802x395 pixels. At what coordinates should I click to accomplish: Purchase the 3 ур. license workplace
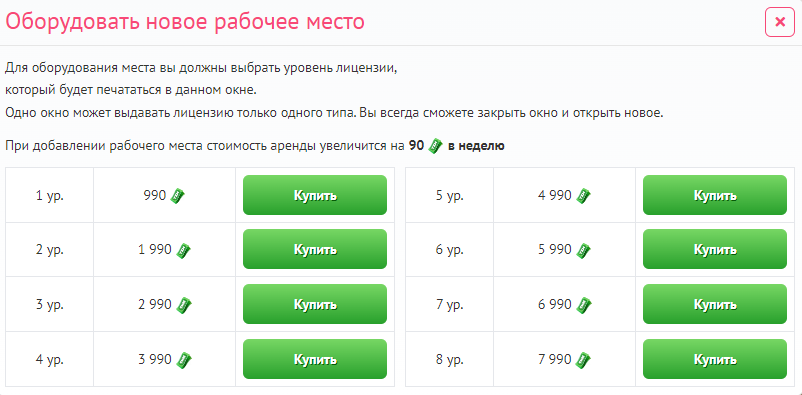(x=315, y=304)
